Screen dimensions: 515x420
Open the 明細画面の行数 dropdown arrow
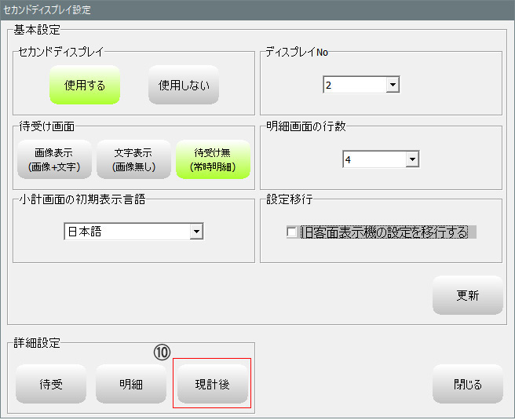411,160
